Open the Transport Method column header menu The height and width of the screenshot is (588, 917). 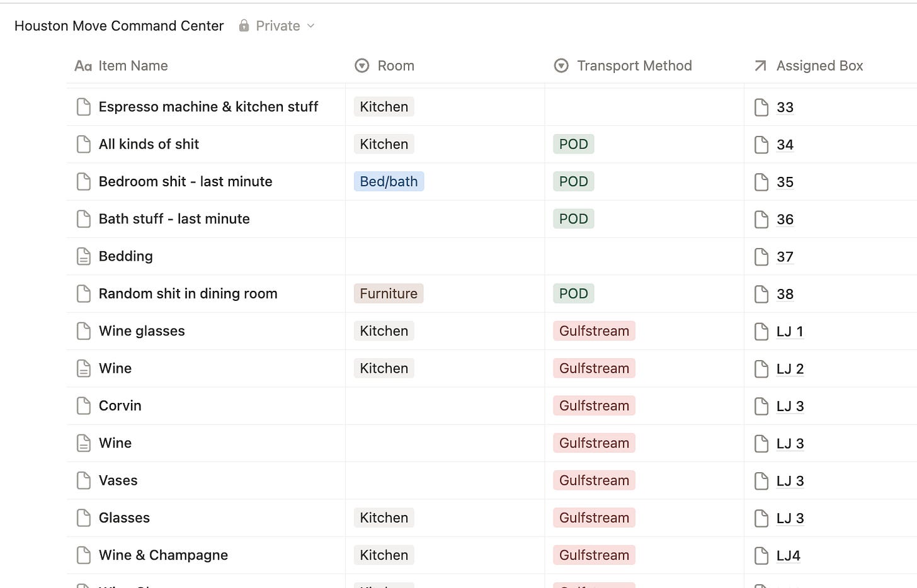point(634,65)
